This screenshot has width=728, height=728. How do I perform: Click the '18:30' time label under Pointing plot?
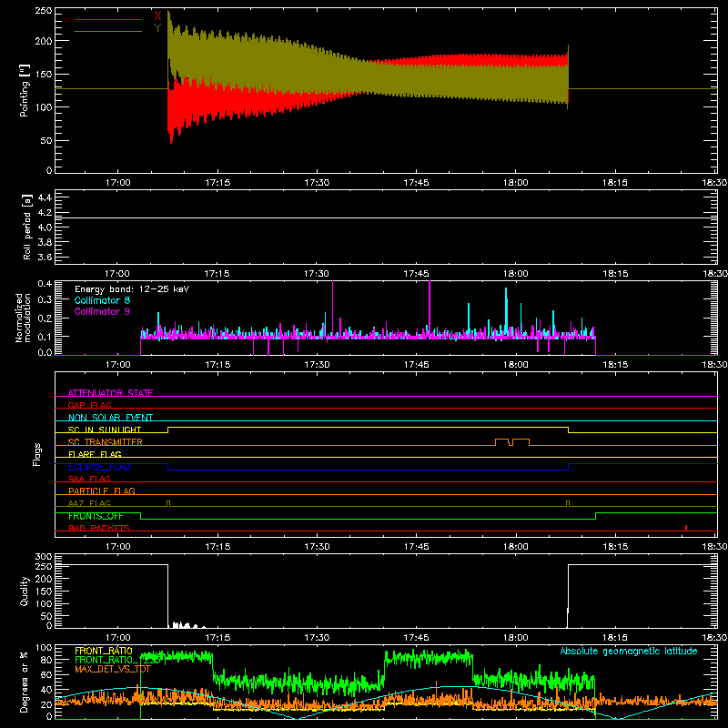pos(714,183)
